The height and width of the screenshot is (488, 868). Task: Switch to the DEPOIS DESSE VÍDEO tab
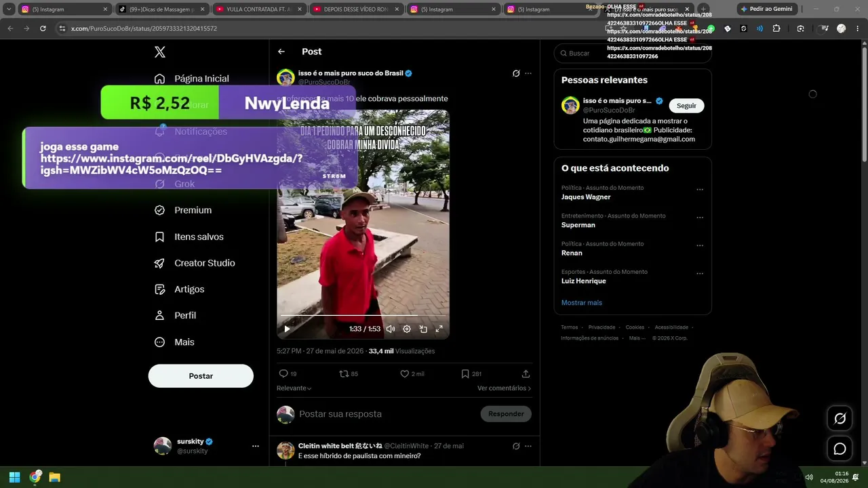coord(356,9)
